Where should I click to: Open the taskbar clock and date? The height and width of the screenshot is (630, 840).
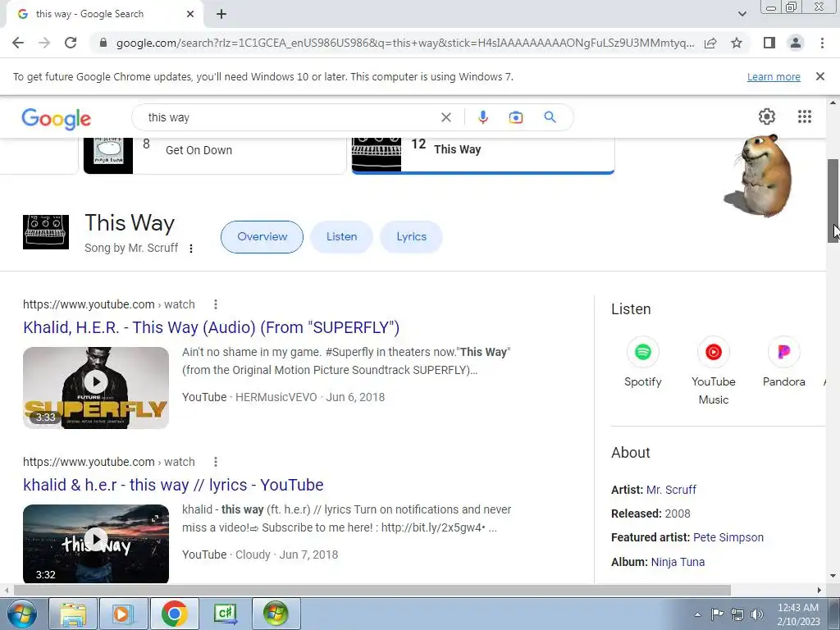point(798,614)
